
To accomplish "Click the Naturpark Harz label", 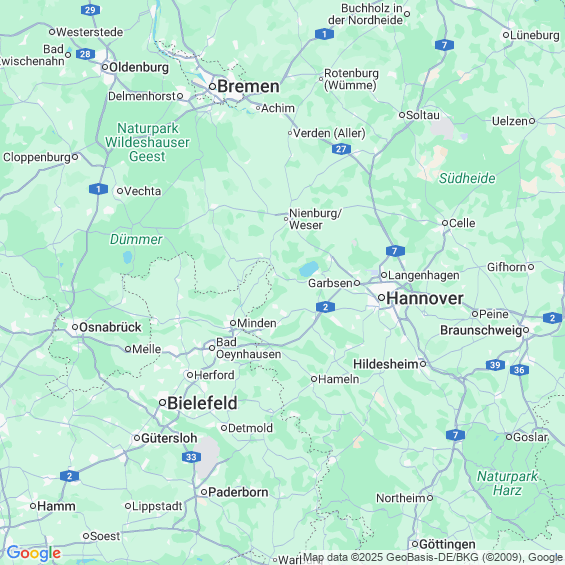I will pyautogui.click(x=507, y=483).
